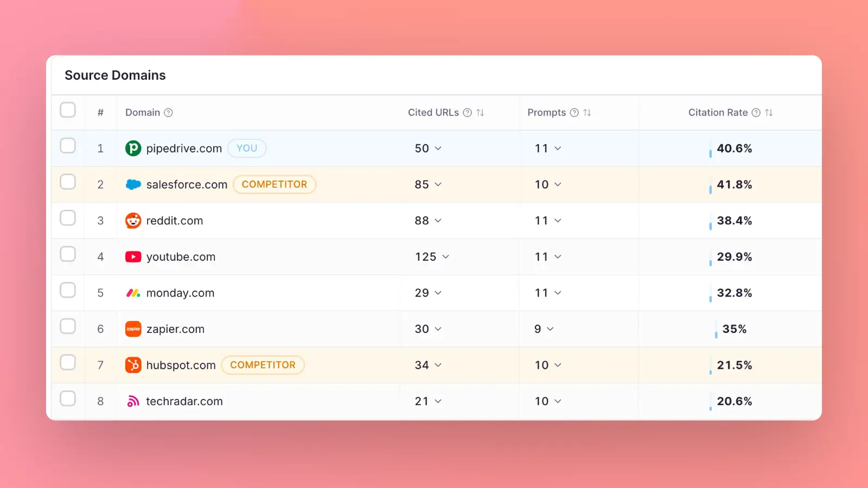
Task: Sort by Citation Rate arrows icon
Action: pyautogui.click(x=769, y=113)
